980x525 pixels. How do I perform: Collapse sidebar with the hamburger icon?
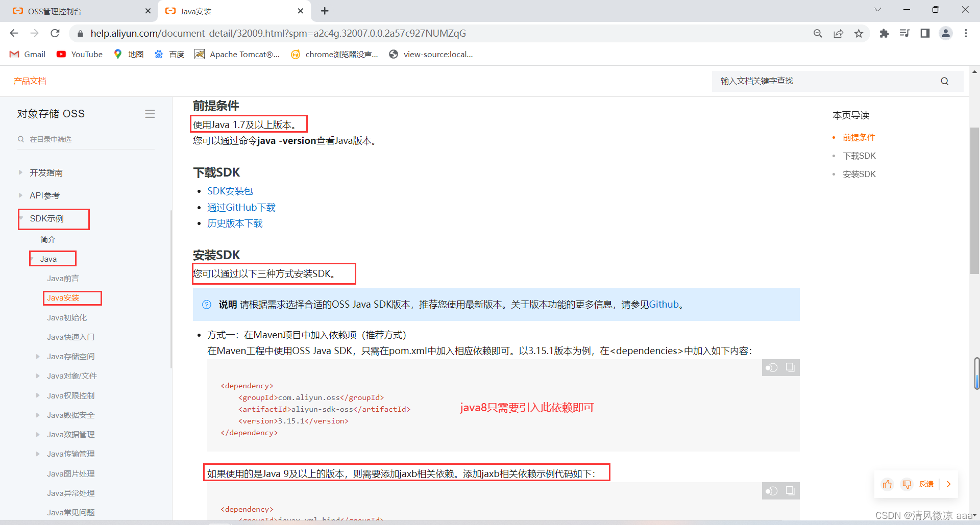[150, 114]
